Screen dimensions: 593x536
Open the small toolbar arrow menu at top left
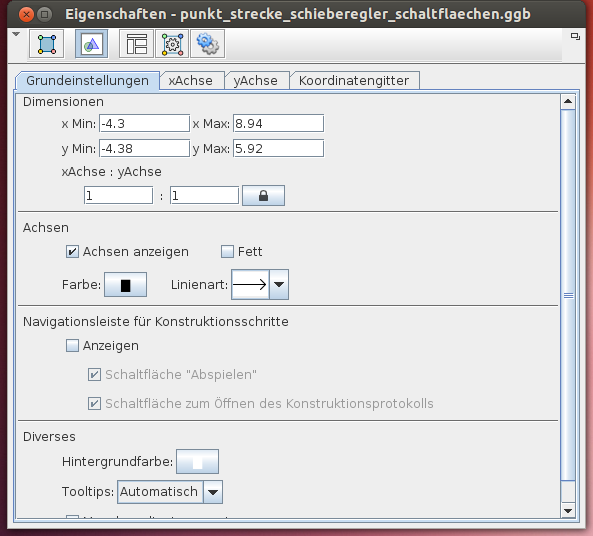click(16, 34)
